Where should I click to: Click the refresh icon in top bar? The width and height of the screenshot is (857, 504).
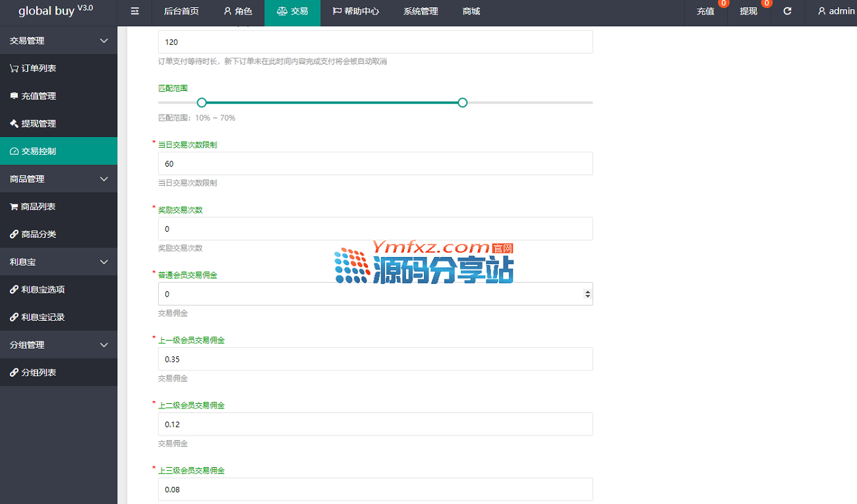tap(787, 12)
